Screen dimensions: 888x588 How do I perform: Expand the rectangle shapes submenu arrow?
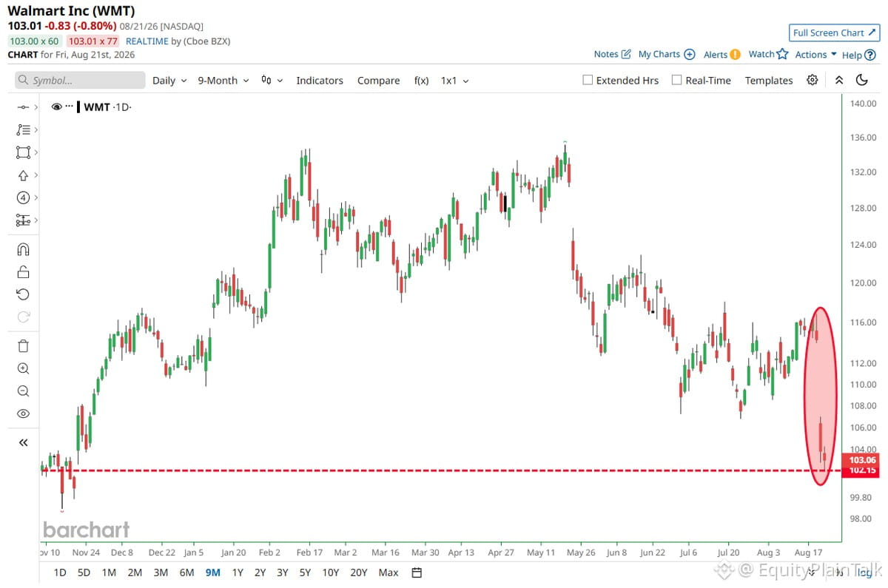36,152
